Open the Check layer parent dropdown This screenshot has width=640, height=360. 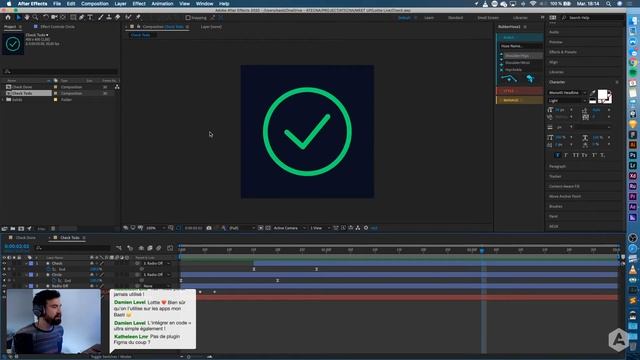156,264
